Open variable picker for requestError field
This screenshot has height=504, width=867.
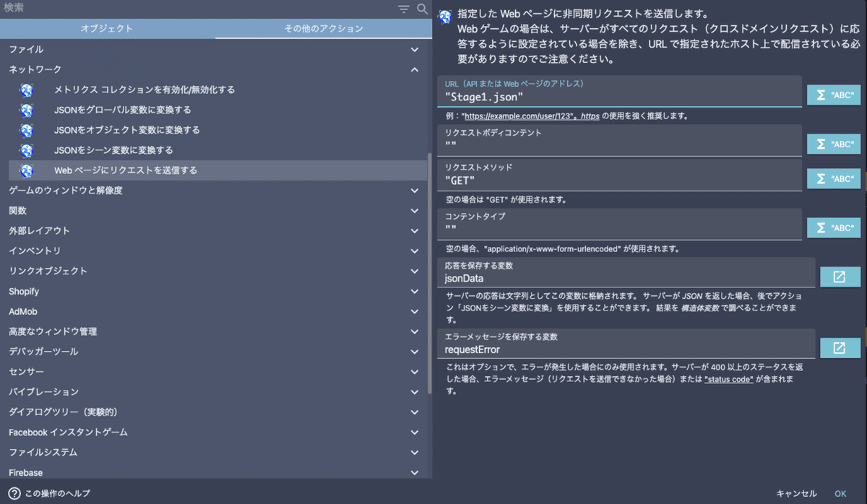click(x=840, y=347)
